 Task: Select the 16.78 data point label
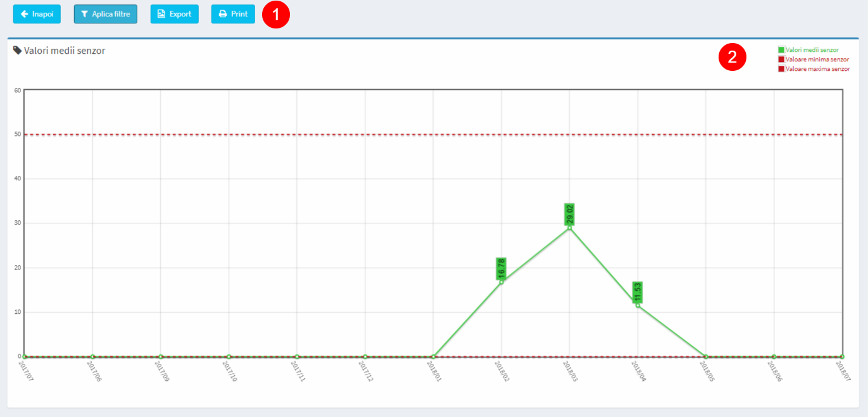[x=501, y=268]
